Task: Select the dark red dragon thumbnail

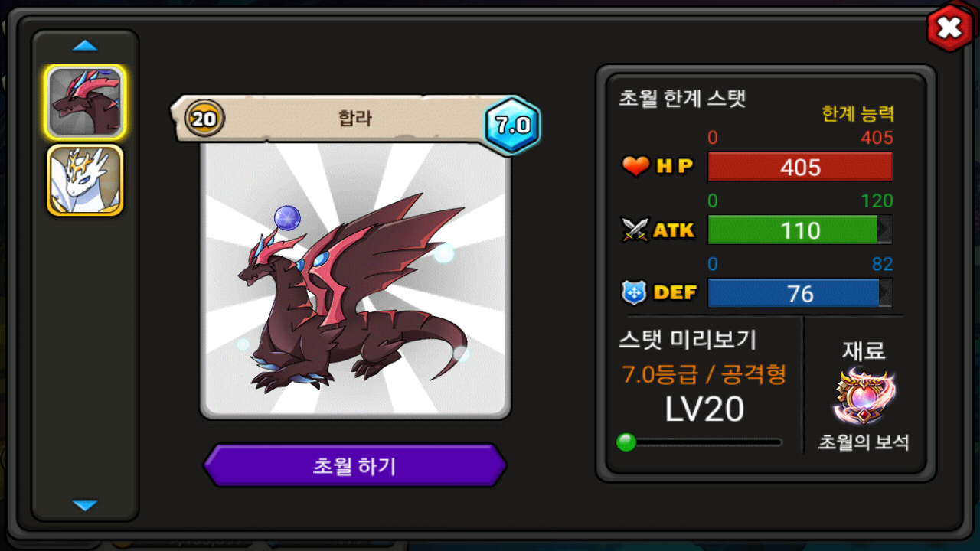Action: (85, 102)
